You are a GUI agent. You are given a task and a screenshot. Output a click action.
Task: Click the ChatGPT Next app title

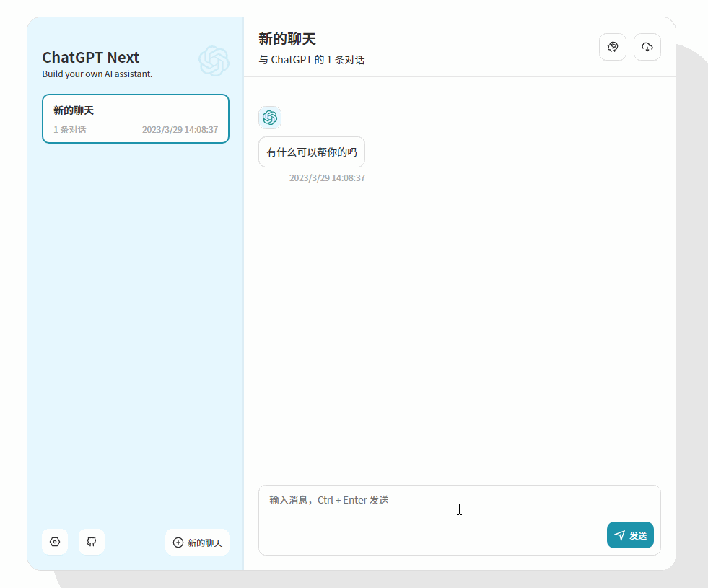(x=91, y=58)
